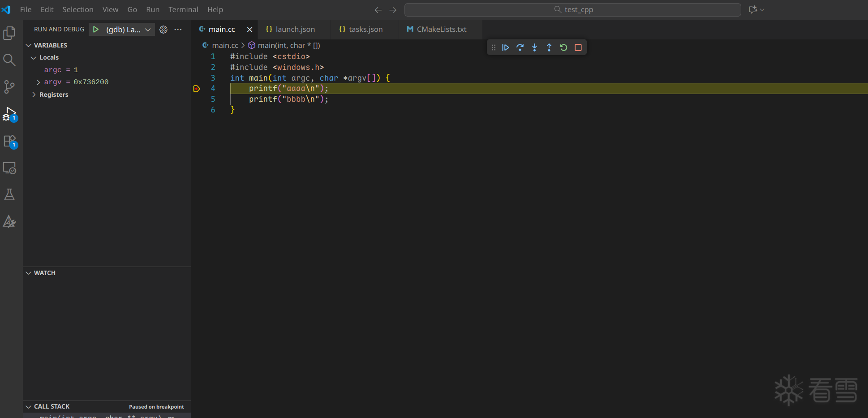Open the Terminal menu
868x418 pixels.
coord(183,9)
